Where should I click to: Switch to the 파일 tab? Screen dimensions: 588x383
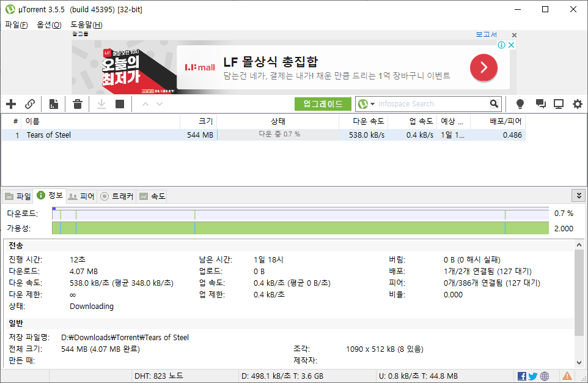18,196
